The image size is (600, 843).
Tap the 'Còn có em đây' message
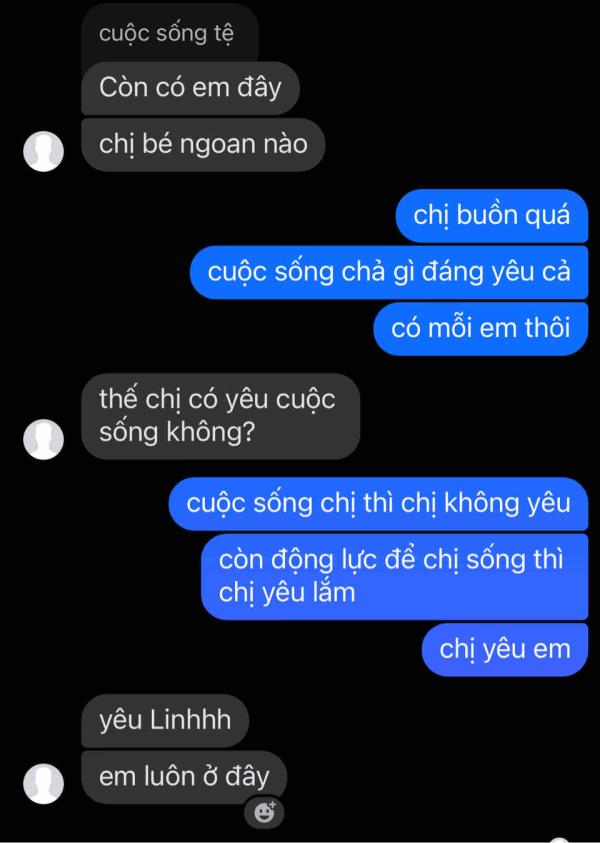[190, 88]
